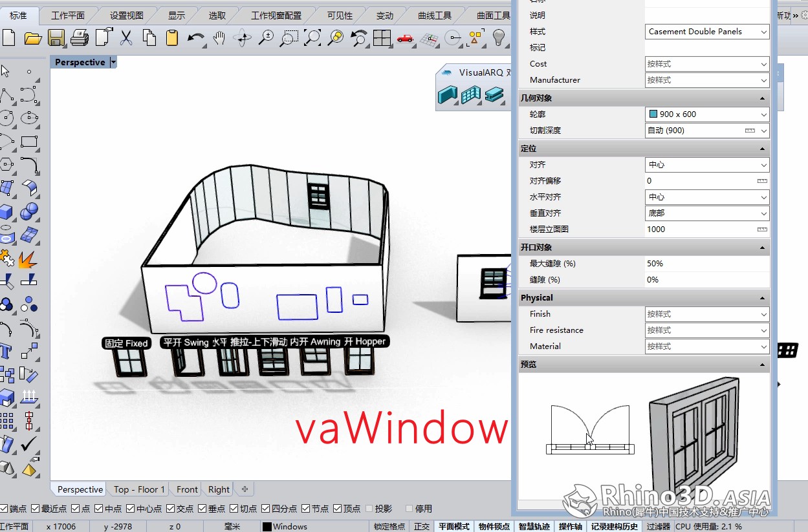Toggle the 四分点 osnap checkbox
The image size is (808, 532).
tap(265, 509)
